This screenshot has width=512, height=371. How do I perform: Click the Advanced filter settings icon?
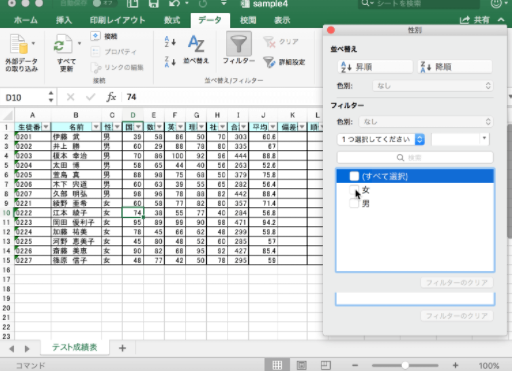click(x=269, y=62)
